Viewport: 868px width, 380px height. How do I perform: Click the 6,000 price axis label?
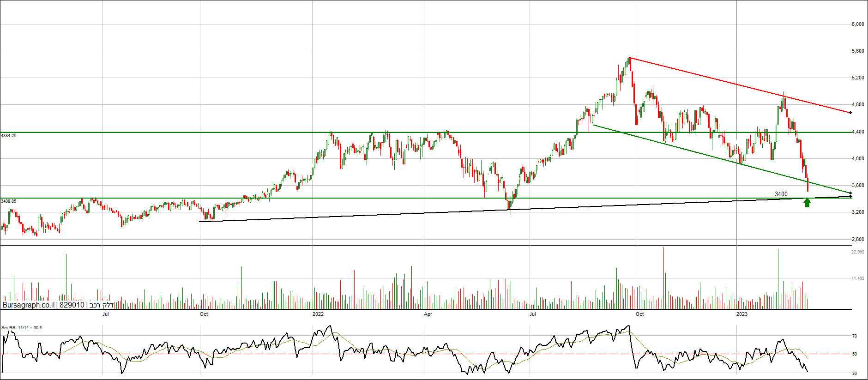click(x=857, y=24)
